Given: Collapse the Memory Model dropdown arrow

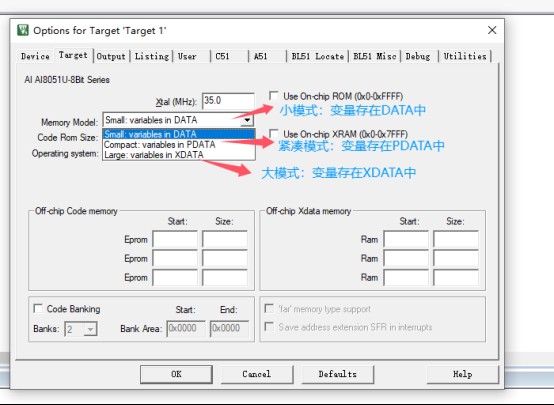Looking at the screenshot, I should pyautogui.click(x=247, y=120).
